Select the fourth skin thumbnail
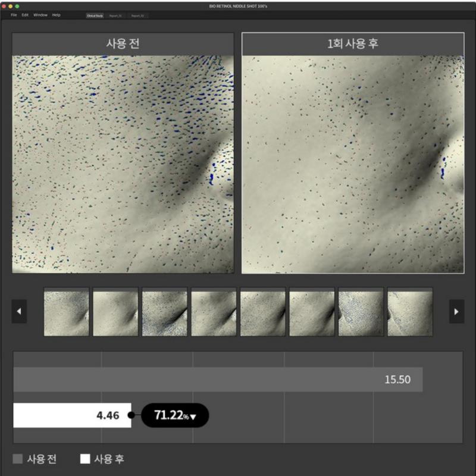The width and height of the screenshot is (476, 476). pyautogui.click(x=214, y=312)
